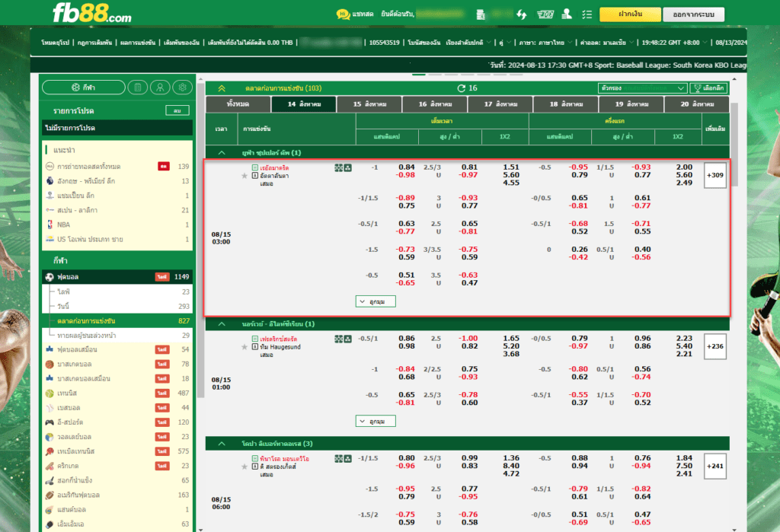The height and width of the screenshot is (532, 780).
Task: Open +309 more markets for Real Madrid
Action: (x=714, y=176)
